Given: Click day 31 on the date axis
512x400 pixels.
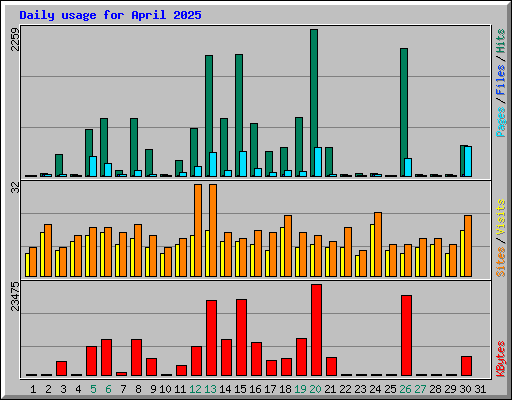Looking at the screenshot, I should [x=480, y=389].
